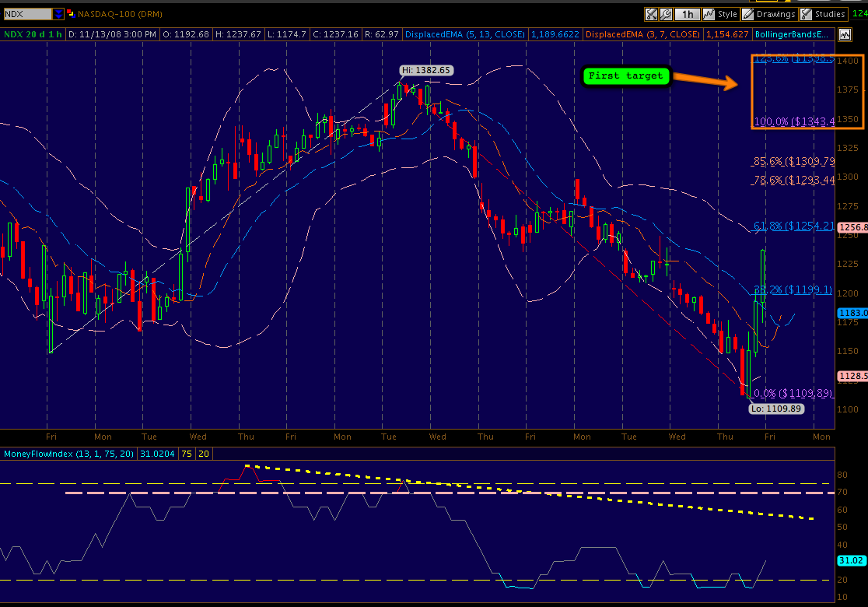Expand the NDX symbol dropdown arrow
Image resolution: width=868 pixels, height=607 pixels.
tap(58, 14)
